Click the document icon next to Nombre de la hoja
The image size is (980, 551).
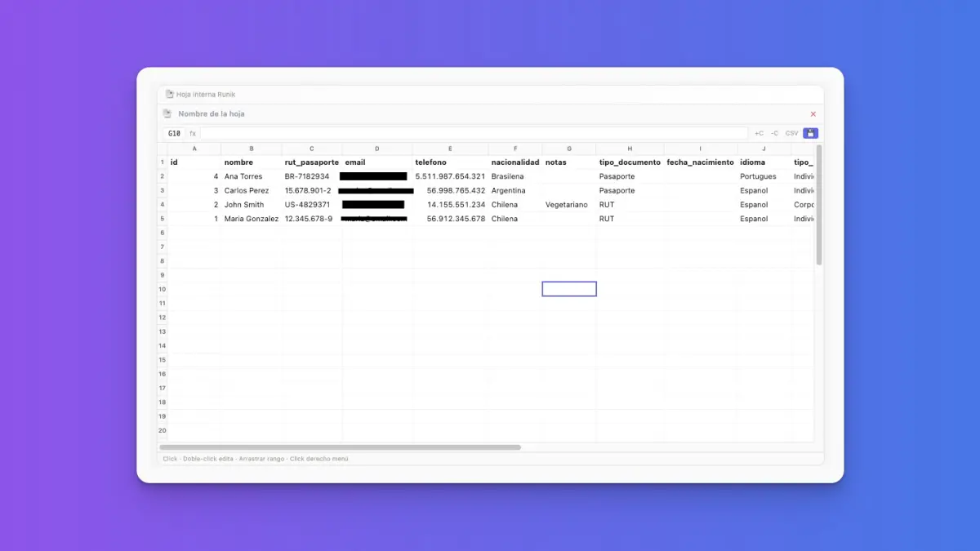tap(167, 114)
